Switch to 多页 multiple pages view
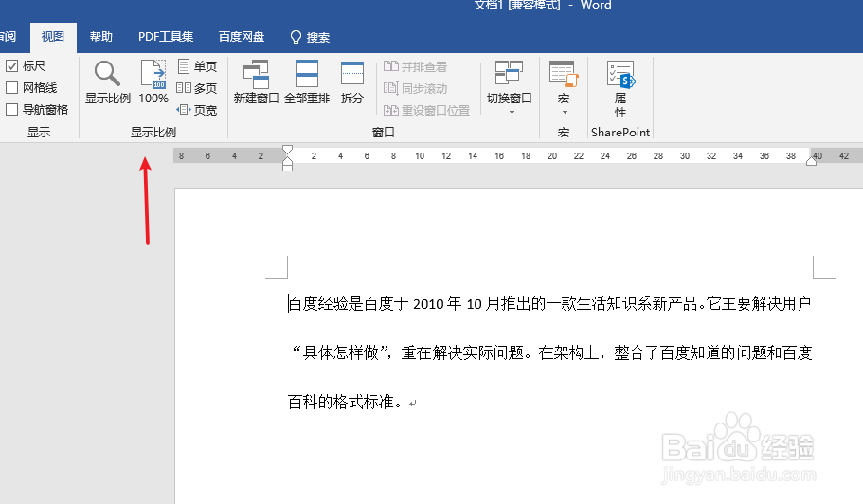The height and width of the screenshot is (504, 863). [196, 88]
